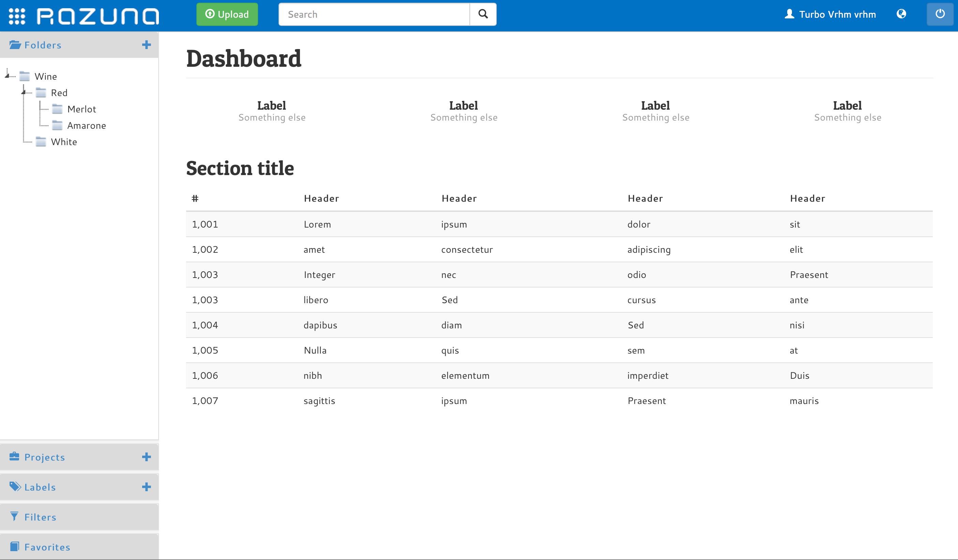Viewport: 958px width, 560px height.
Task: Expand the Filters sidebar panel
Action: click(40, 517)
